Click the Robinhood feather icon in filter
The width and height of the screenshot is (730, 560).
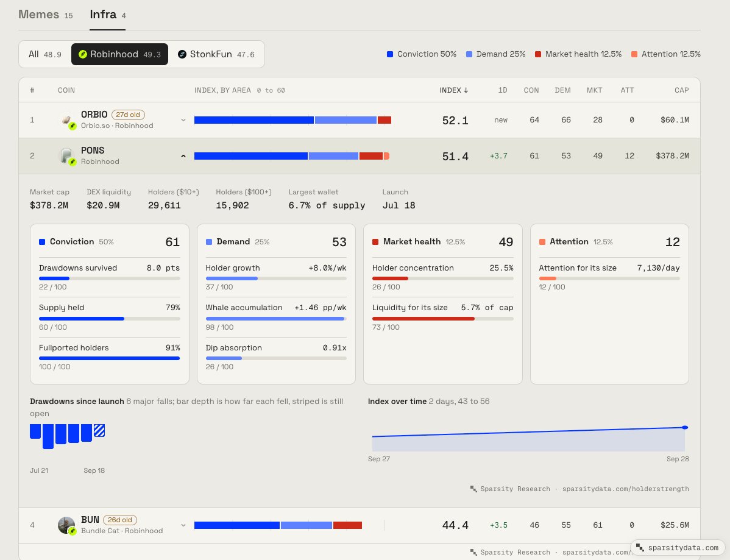click(83, 54)
